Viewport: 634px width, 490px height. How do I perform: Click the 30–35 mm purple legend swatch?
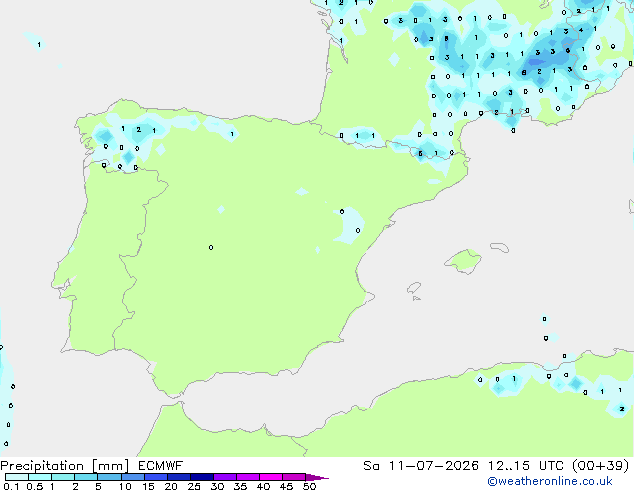pos(225,477)
